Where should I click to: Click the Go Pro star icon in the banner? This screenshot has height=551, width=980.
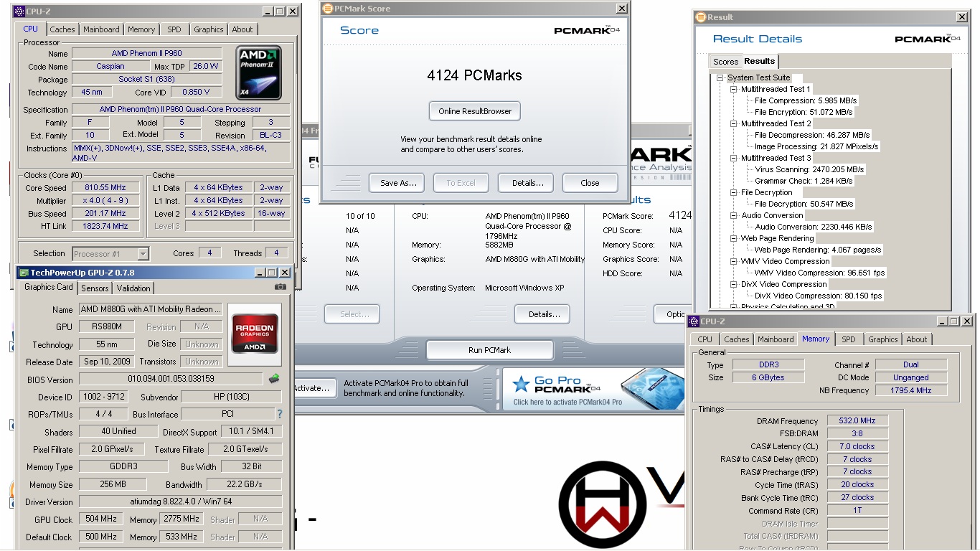coord(521,385)
